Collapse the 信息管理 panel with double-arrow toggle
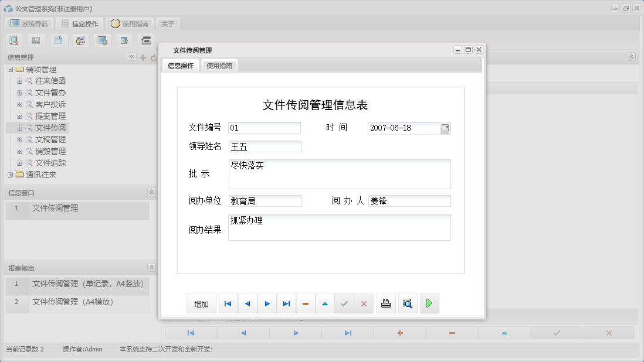The height and width of the screenshot is (362, 644). [133, 57]
